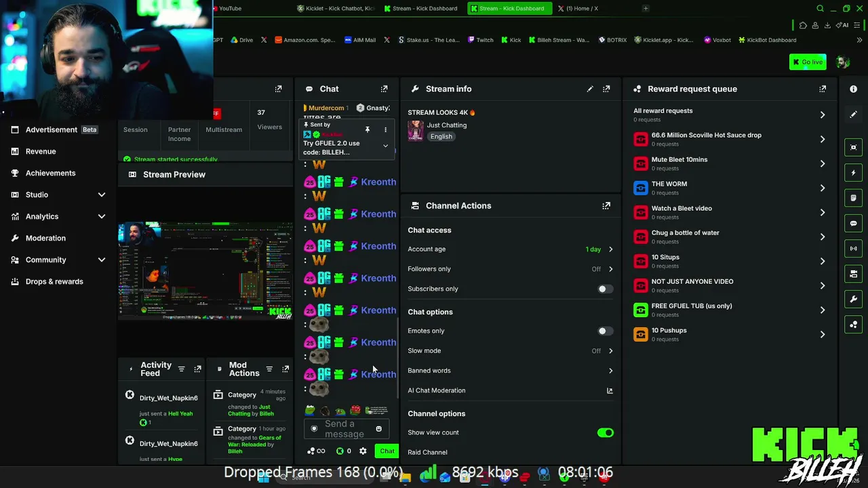Click the broadcast signal icon in right sidebar
Image resolution: width=868 pixels, height=488 pixels.
(853, 248)
